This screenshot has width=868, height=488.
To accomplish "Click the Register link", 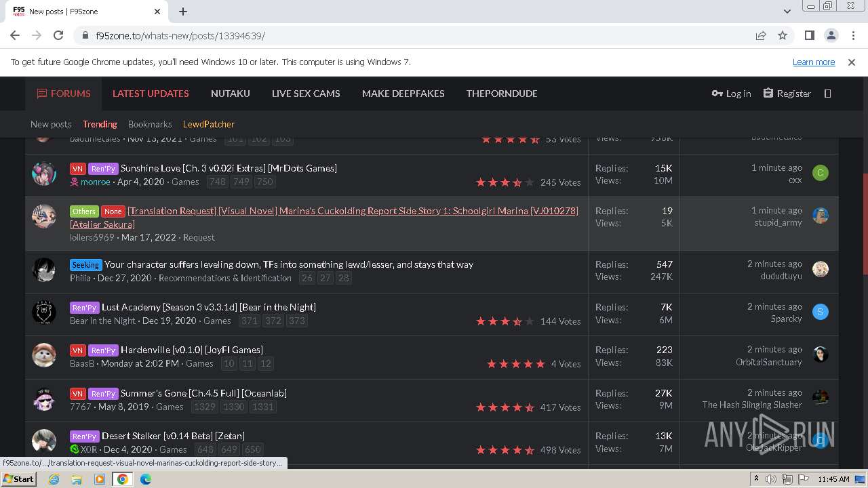I will tap(787, 94).
